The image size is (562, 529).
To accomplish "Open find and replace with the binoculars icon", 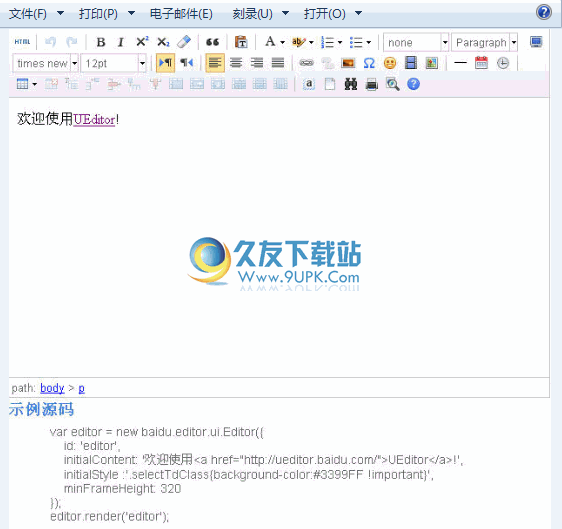I will (x=351, y=85).
